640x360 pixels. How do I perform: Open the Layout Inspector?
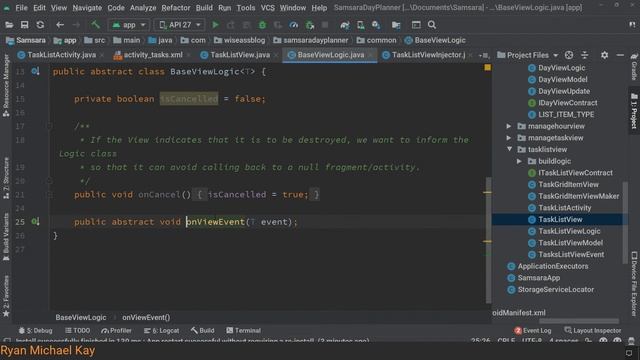[x=593, y=330]
